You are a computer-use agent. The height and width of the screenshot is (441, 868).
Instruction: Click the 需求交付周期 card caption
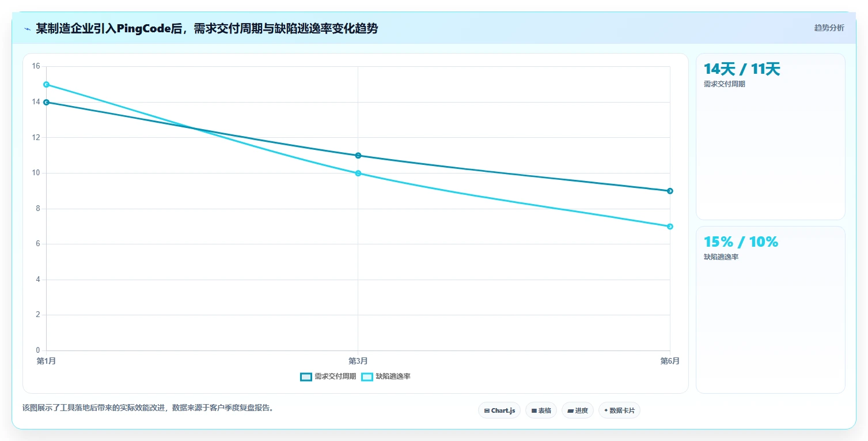tap(725, 84)
